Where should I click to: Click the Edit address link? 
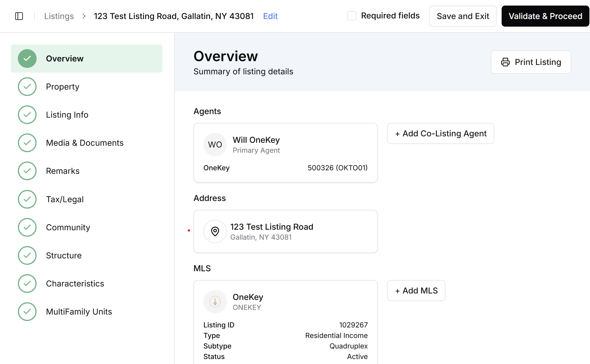(x=270, y=16)
